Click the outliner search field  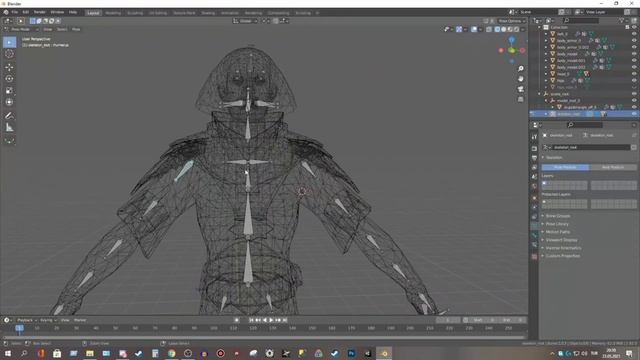click(581, 20)
